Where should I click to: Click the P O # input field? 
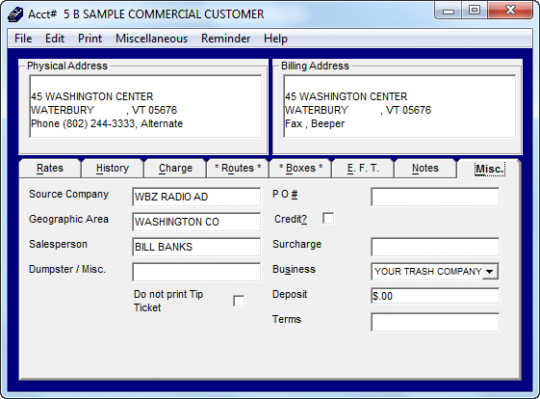coord(435,197)
